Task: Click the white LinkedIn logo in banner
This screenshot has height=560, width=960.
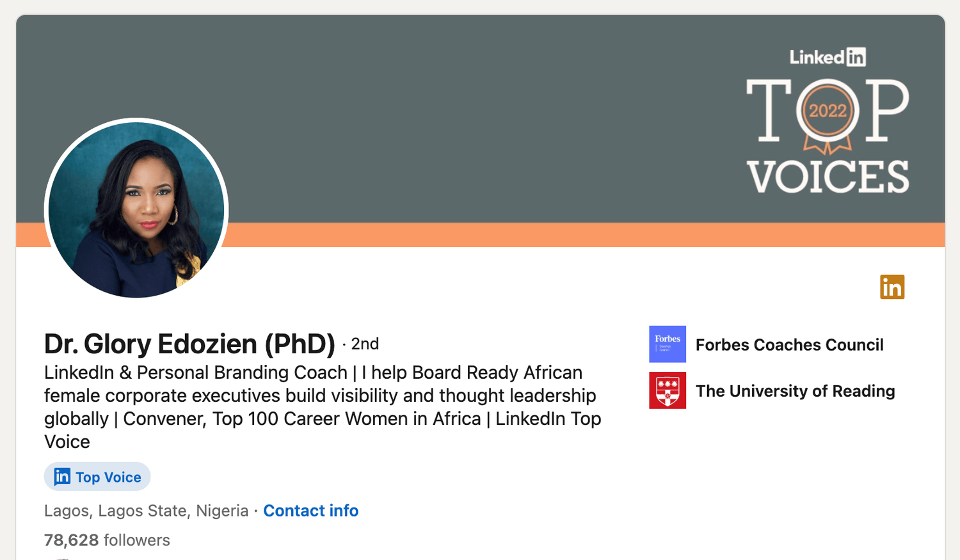Action: (828, 57)
